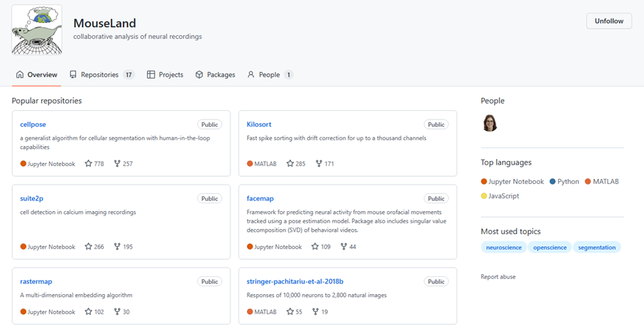644x327 pixels.
Task: Click the member avatar under People
Action: (x=489, y=123)
